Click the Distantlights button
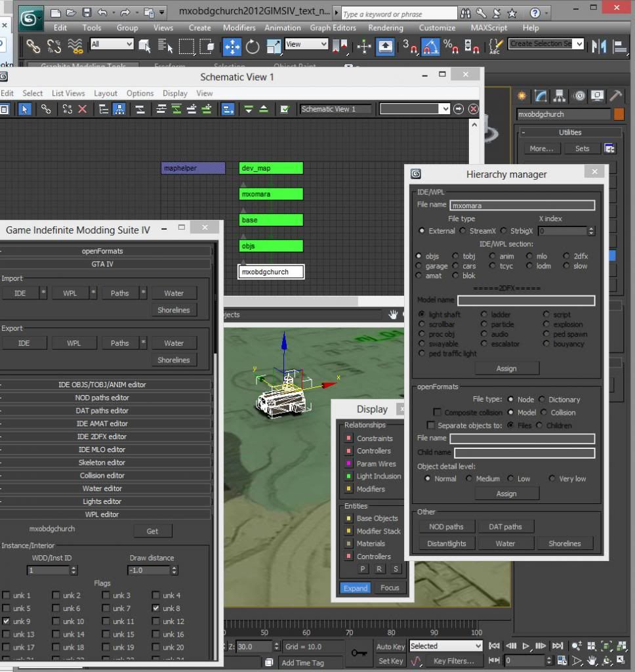Image resolution: width=635 pixels, height=672 pixels. (446, 543)
